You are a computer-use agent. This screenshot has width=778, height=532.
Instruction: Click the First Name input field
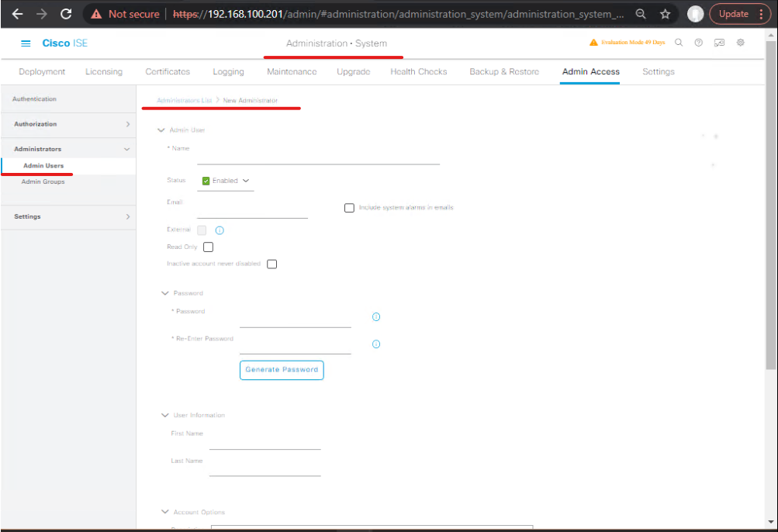[265, 443]
